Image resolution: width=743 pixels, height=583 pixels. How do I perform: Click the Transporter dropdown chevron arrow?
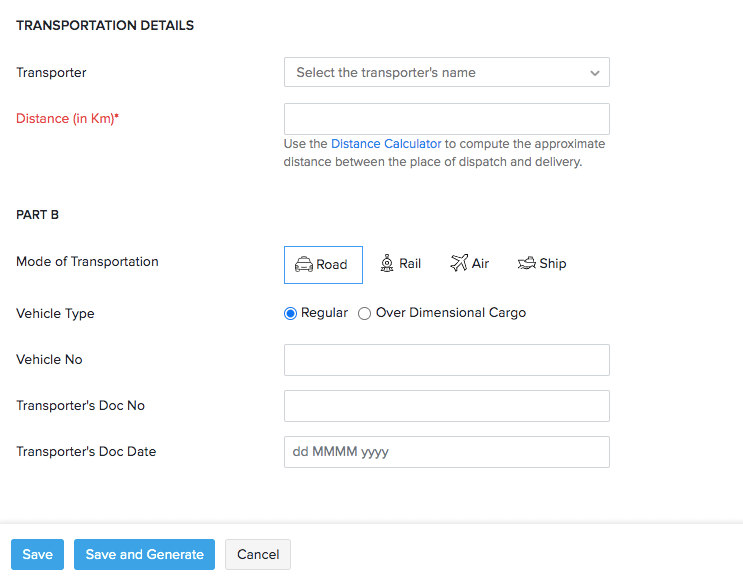coord(595,73)
